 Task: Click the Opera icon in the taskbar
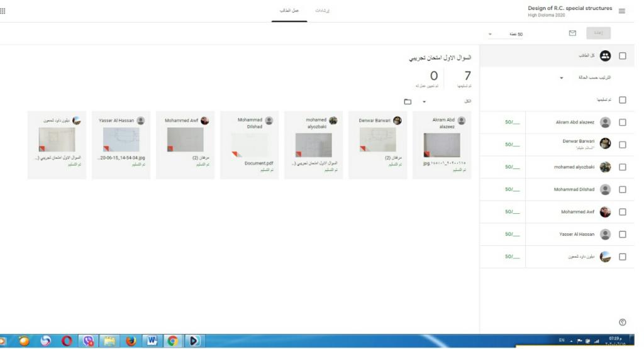coord(66,341)
